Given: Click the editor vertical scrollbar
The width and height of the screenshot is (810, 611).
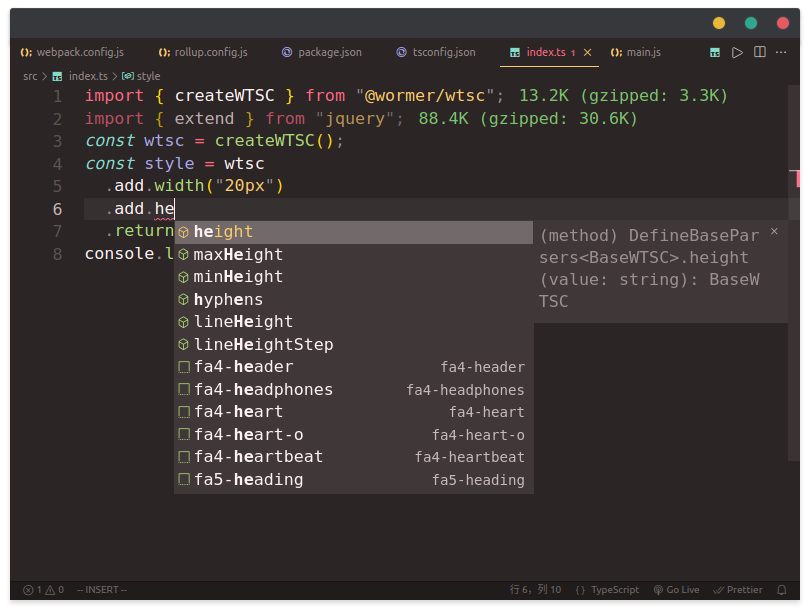Looking at the screenshot, I should (x=794, y=272).
